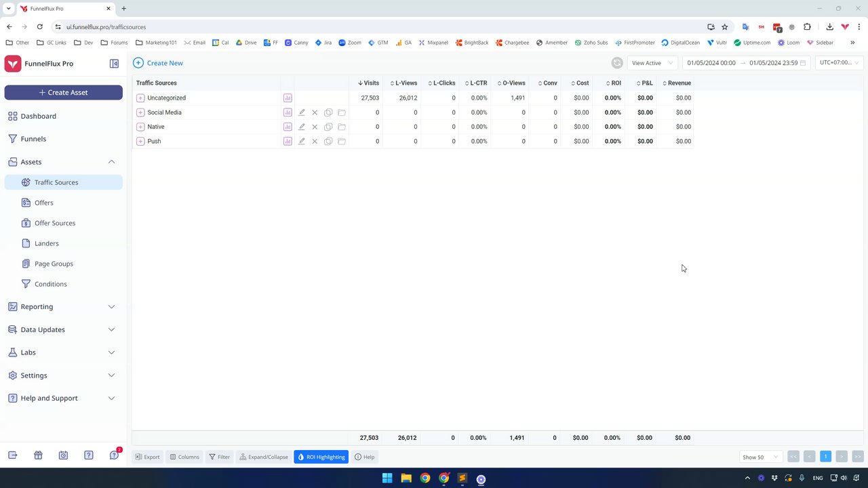Move Push using the folder icon
Image resolution: width=868 pixels, height=488 pixels.
[x=342, y=141]
